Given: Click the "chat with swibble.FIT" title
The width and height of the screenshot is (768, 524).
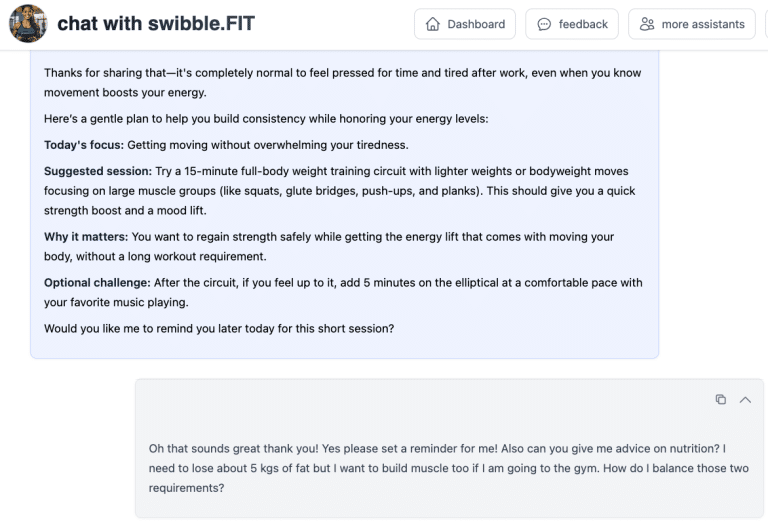Looking at the screenshot, I should point(156,23).
